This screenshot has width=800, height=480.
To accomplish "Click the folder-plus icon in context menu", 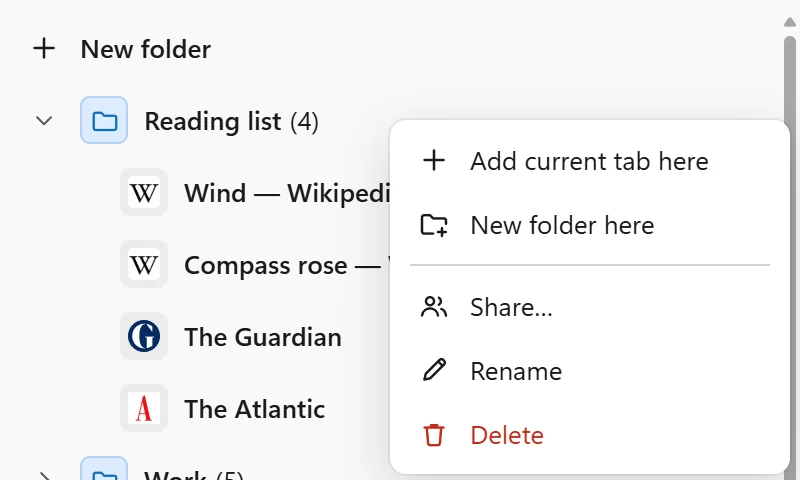I will pos(434,225).
